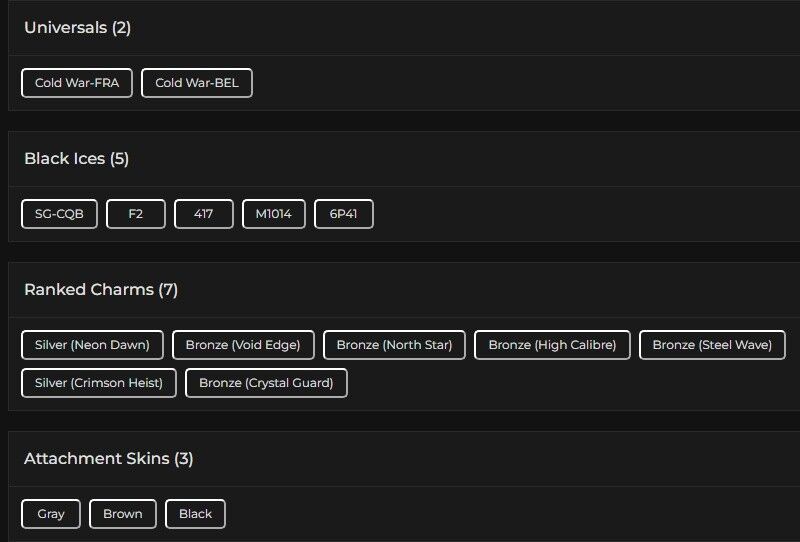Choose Bronze (High Calibre) charm tag
Viewport: 800px width, 542px height.
(x=552, y=345)
